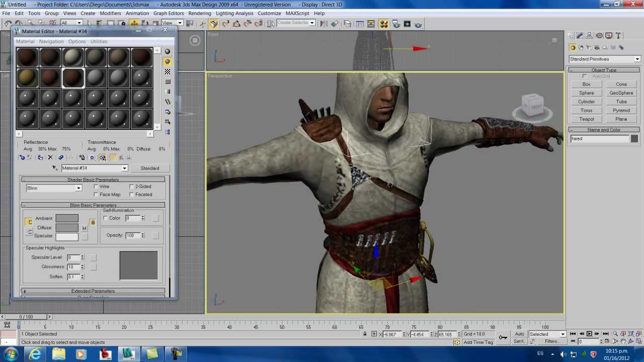
Task: Click Play Animation button
Action: 589,334
